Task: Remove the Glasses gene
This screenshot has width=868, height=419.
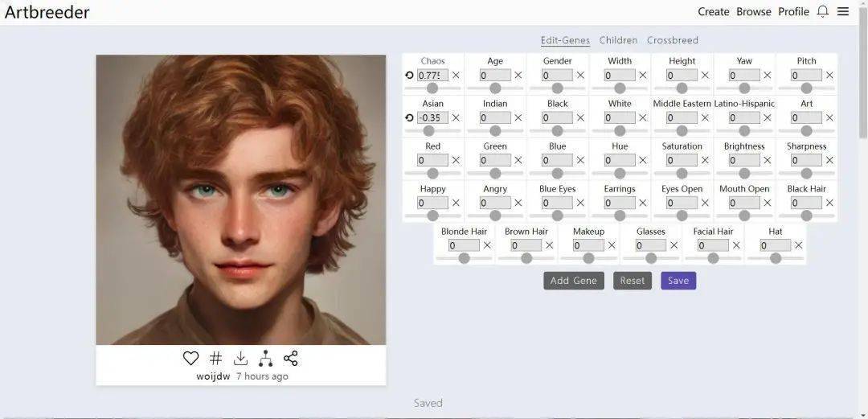Action: [x=674, y=245]
